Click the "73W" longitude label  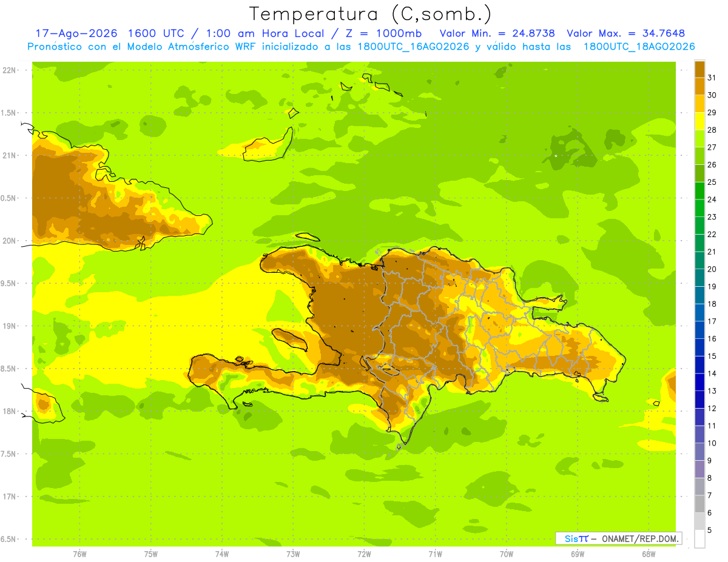[293, 554]
